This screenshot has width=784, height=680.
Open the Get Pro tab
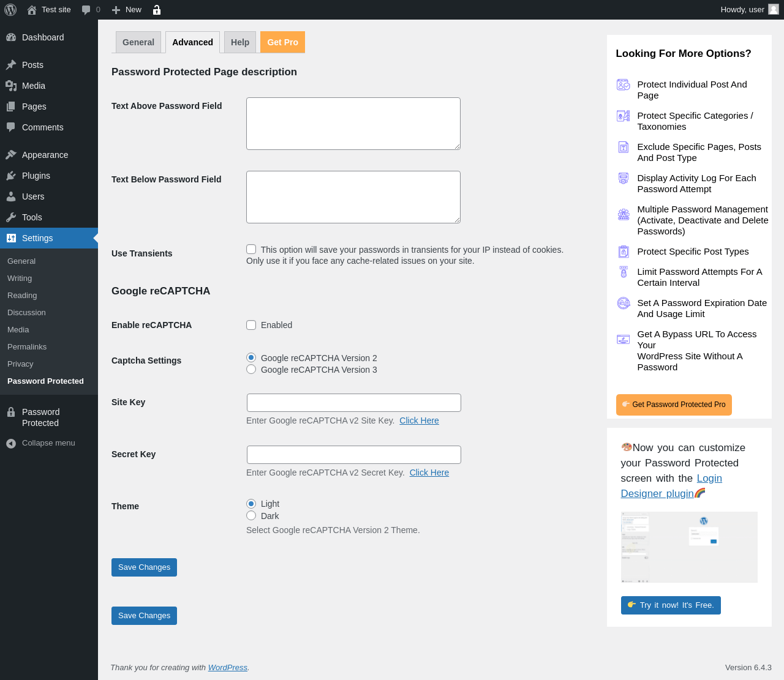click(283, 42)
